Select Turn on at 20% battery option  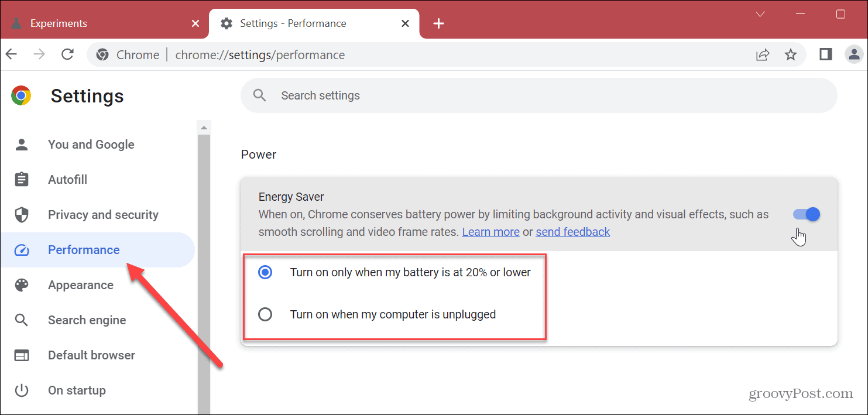[265, 272]
